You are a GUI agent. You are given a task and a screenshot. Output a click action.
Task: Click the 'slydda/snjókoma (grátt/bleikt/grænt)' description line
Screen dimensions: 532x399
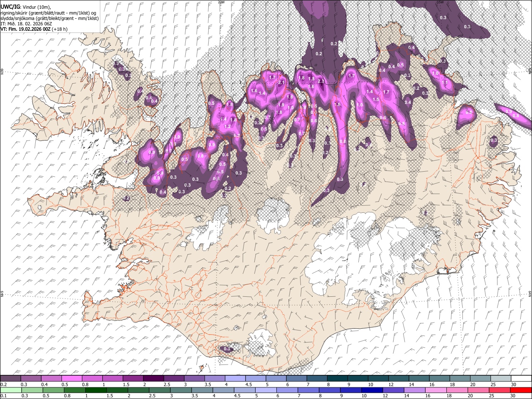(x=49, y=18)
